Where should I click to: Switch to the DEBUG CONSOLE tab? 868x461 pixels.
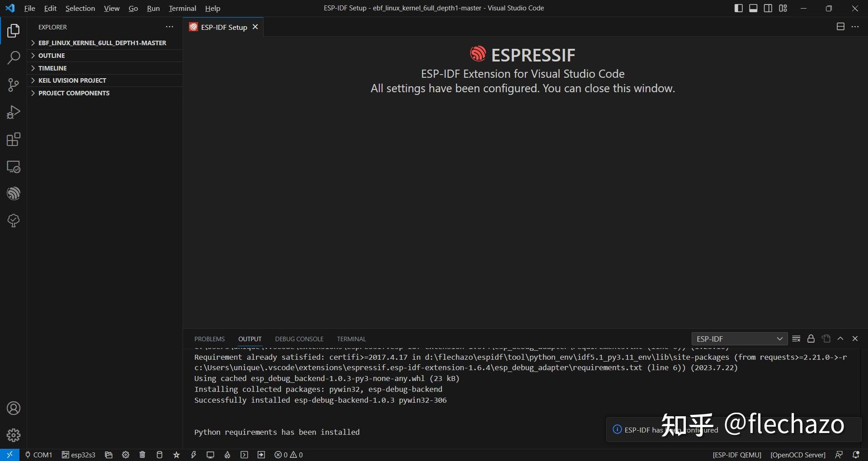(299, 339)
